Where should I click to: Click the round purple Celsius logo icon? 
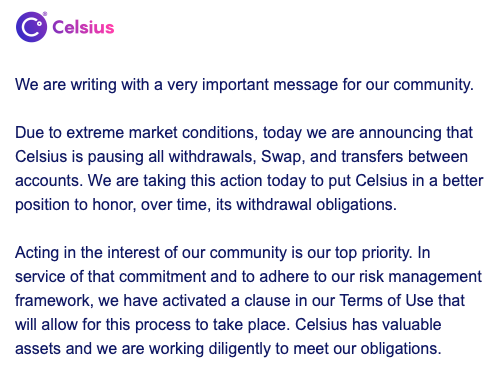pos(31,27)
